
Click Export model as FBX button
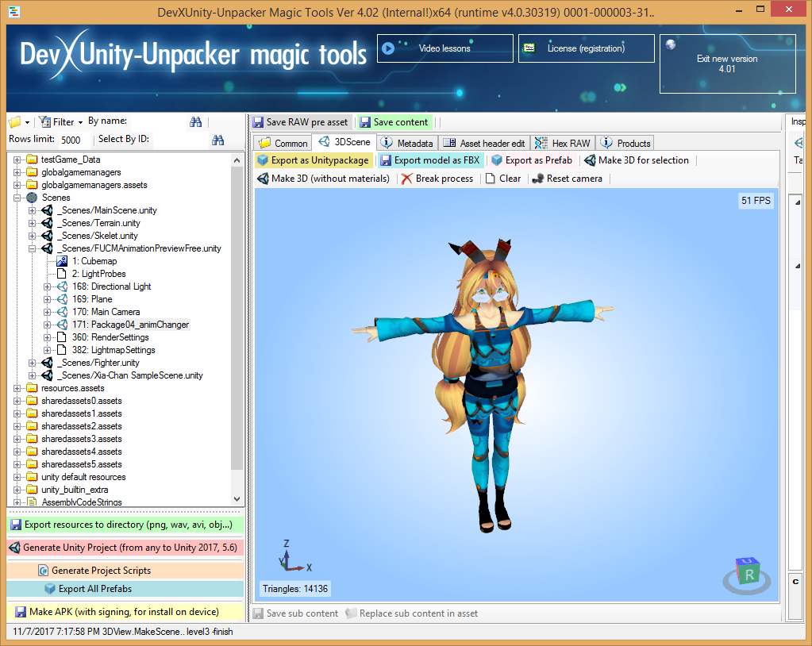tap(429, 160)
